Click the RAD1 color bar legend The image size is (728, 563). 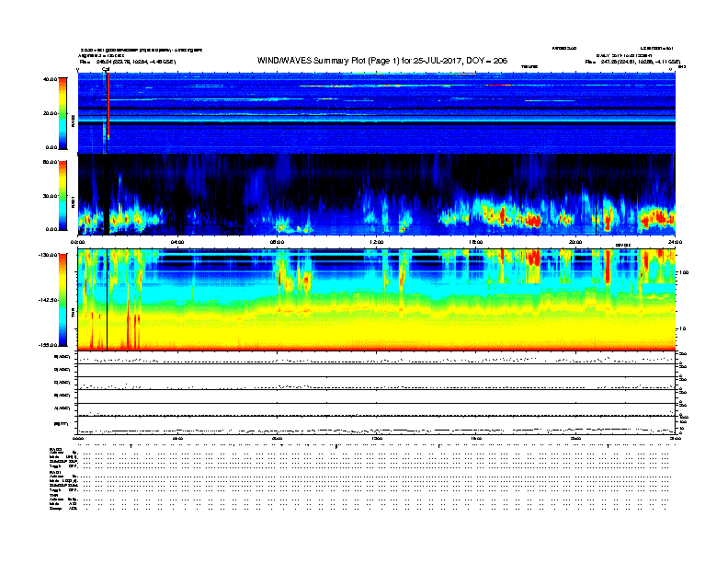coord(63,195)
